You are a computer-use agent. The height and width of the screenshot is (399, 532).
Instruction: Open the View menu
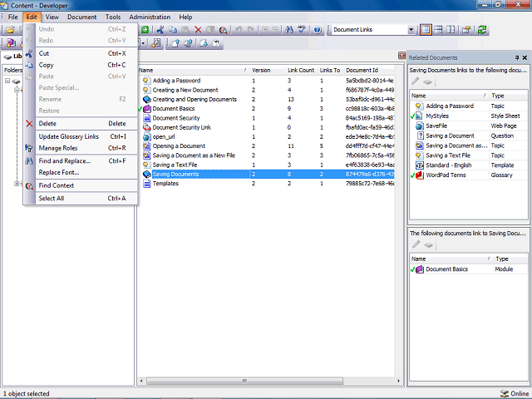pyautogui.click(x=52, y=17)
